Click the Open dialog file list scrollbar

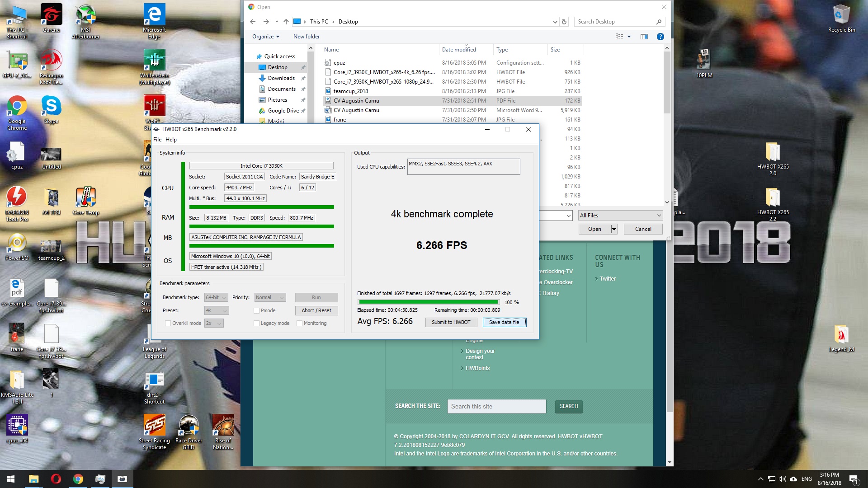pos(667,82)
